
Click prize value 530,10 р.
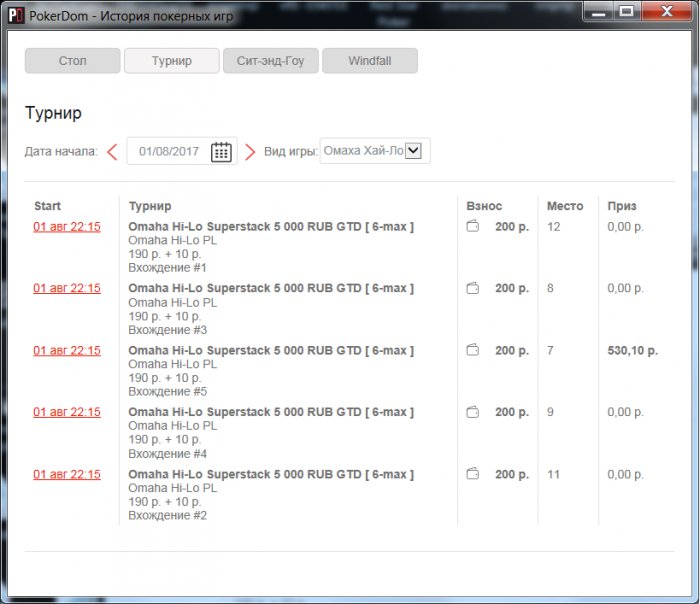point(633,350)
